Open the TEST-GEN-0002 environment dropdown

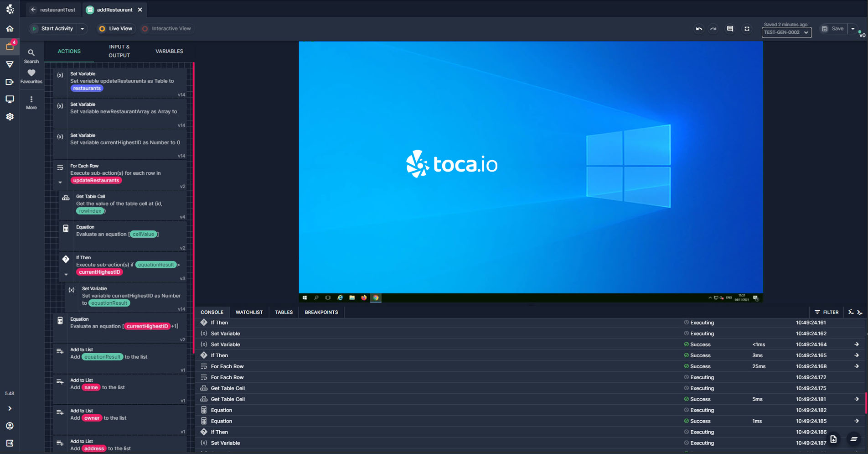pyautogui.click(x=786, y=32)
